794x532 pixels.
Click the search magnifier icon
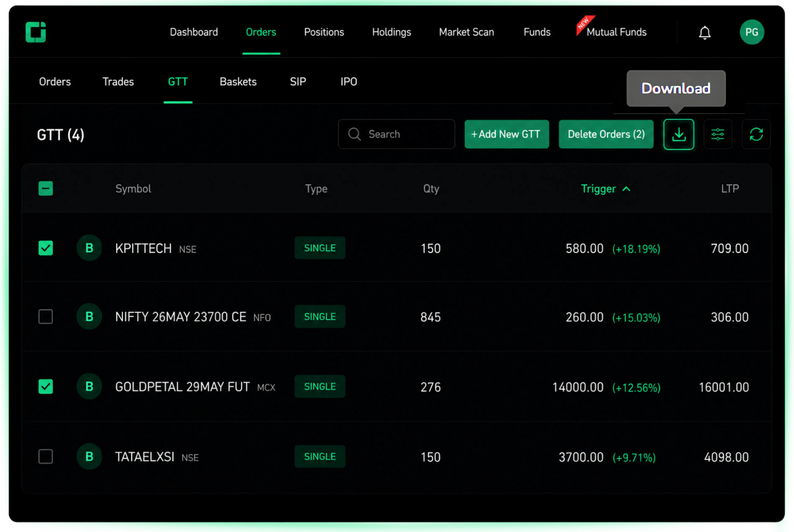coord(354,134)
